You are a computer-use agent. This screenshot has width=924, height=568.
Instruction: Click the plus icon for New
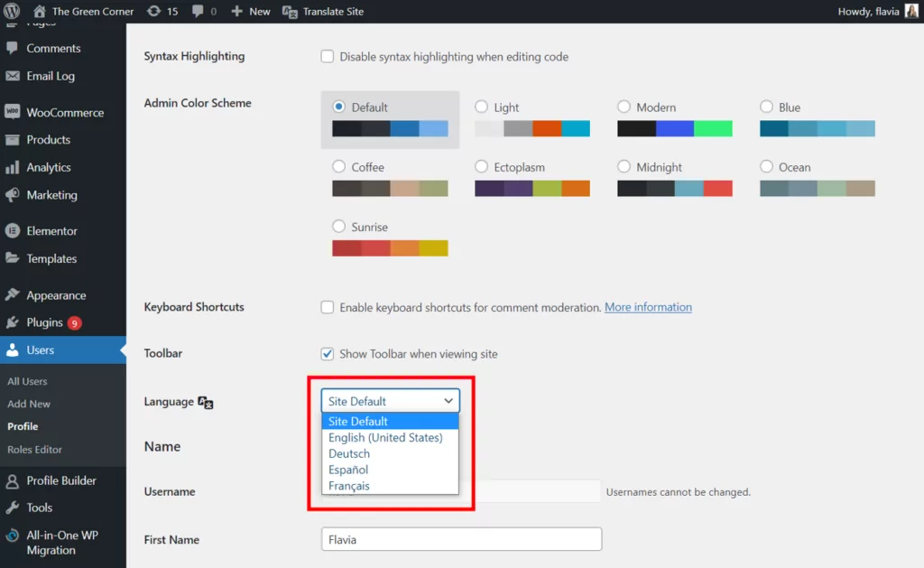[237, 11]
